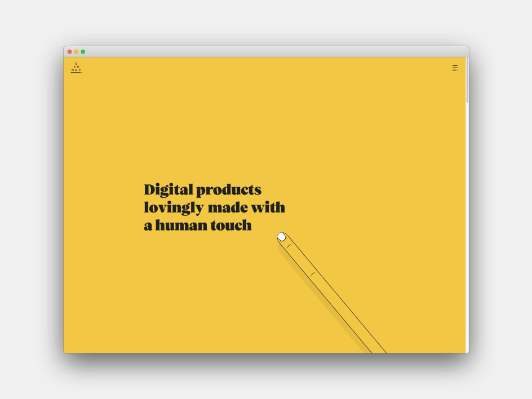
Task: Click the second knuckle crease on the finger
Action: [313, 274]
